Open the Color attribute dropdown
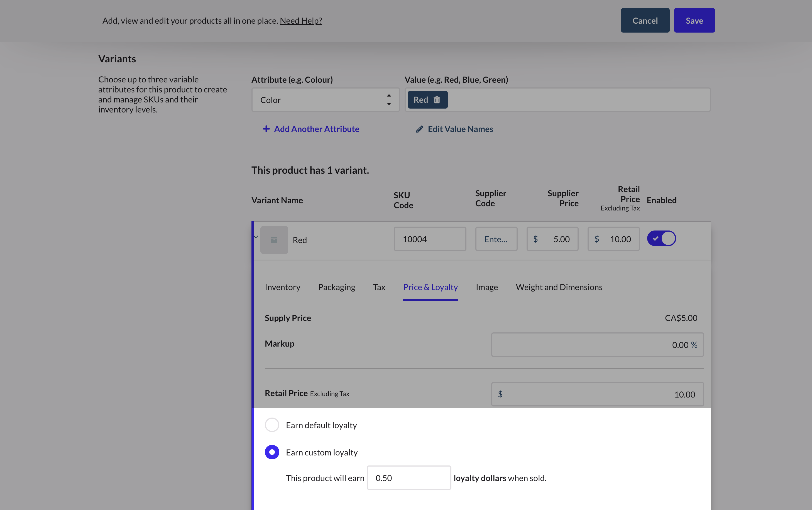Image resolution: width=812 pixels, height=510 pixels. [325, 100]
